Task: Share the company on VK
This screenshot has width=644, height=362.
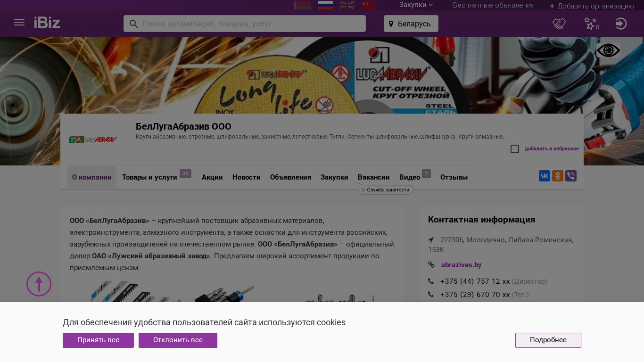Action: coord(545,176)
